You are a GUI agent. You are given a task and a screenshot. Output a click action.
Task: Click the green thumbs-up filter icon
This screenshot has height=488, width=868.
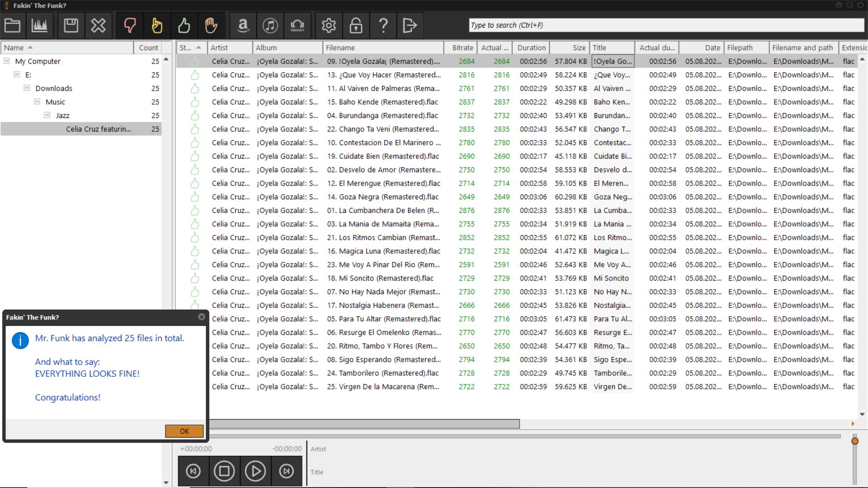(184, 25)
